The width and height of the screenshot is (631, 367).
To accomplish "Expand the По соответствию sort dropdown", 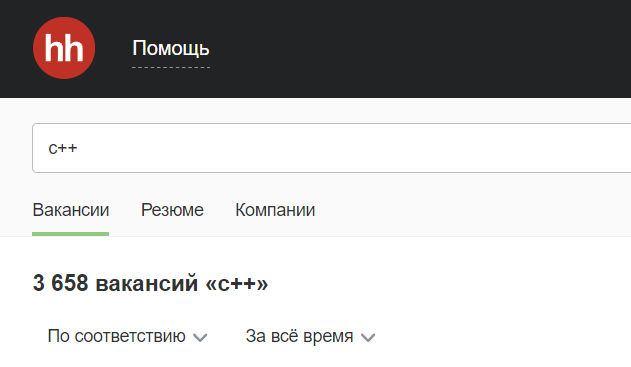I will pos(128,336).
